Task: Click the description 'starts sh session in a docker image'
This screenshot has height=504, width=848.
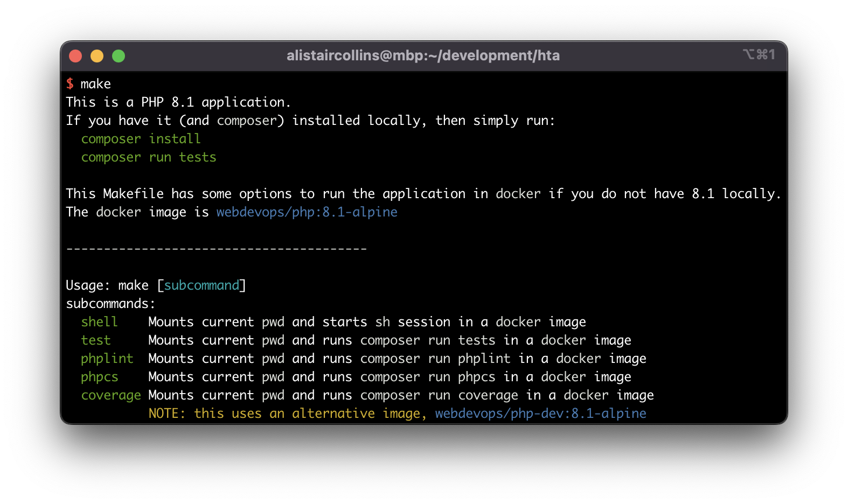Action: coord(454,322)
